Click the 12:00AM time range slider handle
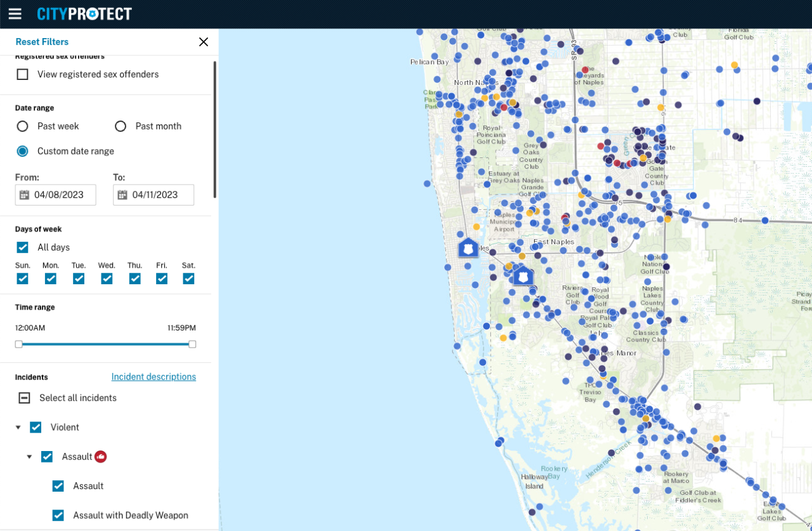 (x=19, y=344)
